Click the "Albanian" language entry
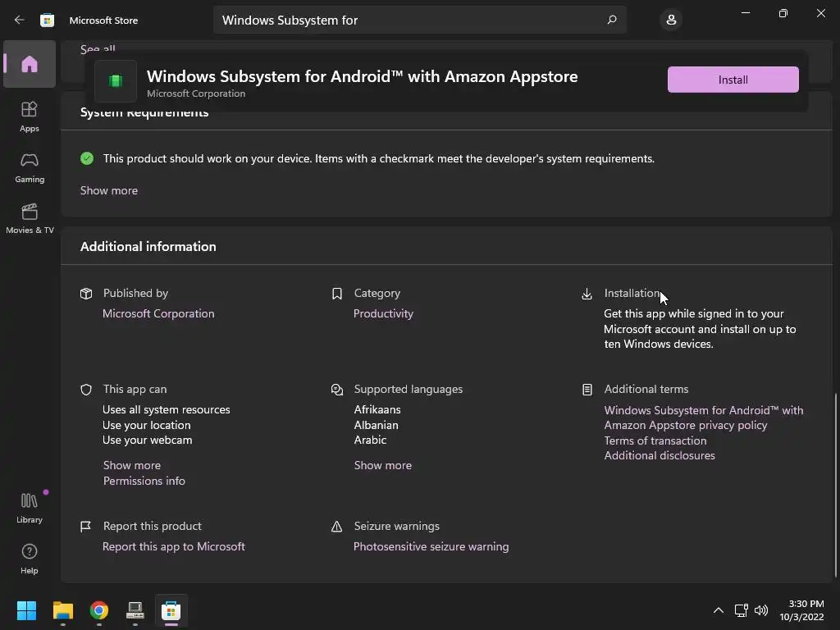 point(376,426)
